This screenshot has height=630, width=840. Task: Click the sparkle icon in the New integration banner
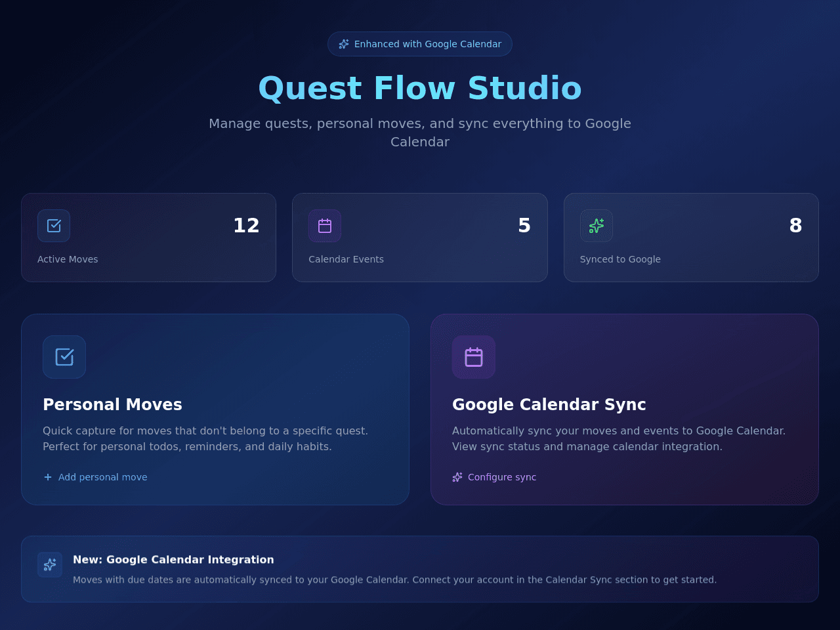pos(50,564)
